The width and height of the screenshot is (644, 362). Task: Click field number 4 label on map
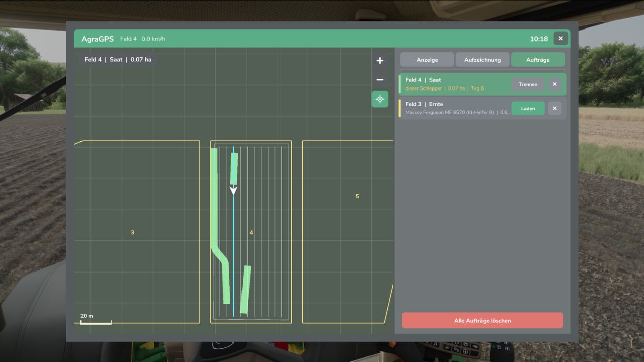251,233
